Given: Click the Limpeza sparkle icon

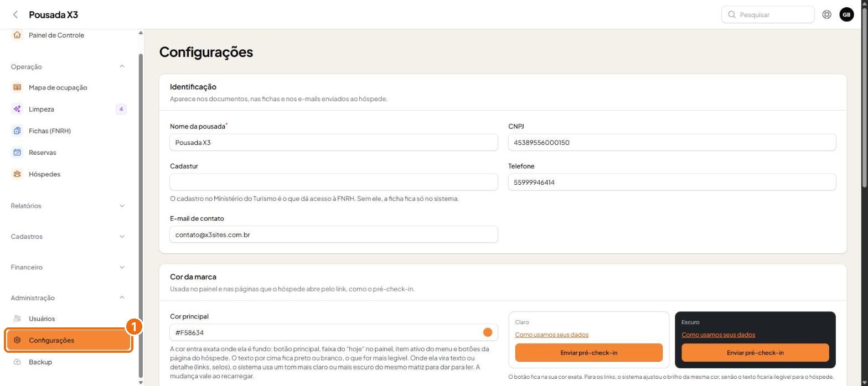Looking at the screenshot, I should tap(17, 109).
